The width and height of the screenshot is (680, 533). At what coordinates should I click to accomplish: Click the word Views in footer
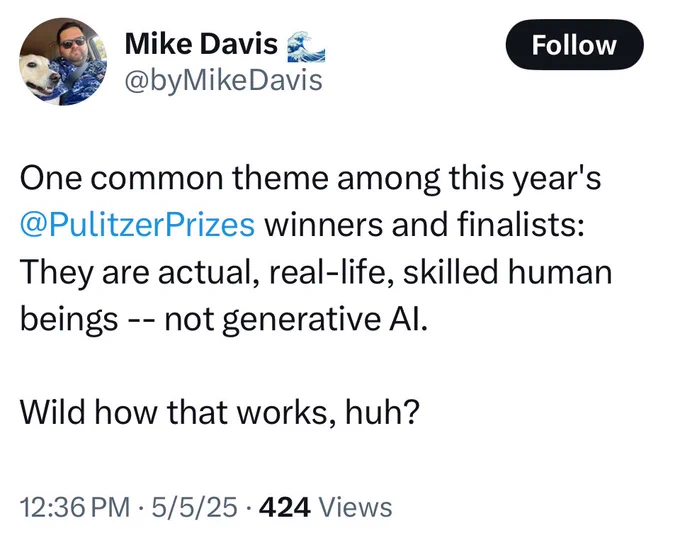[355, 507]
